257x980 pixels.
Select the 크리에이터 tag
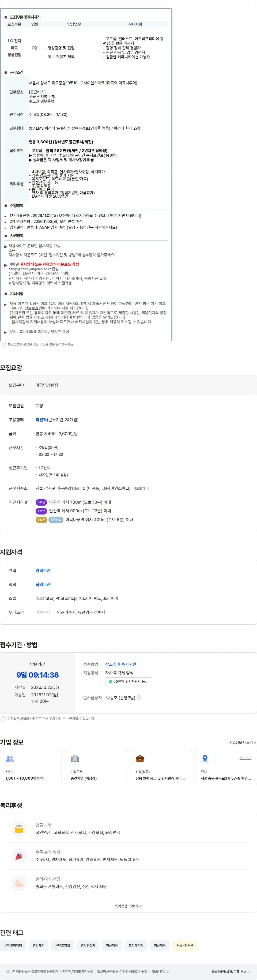pyautogui.click(x=136, y=946)
